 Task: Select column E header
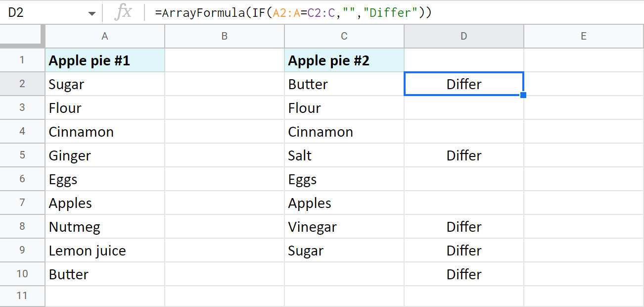pos(584,36)
